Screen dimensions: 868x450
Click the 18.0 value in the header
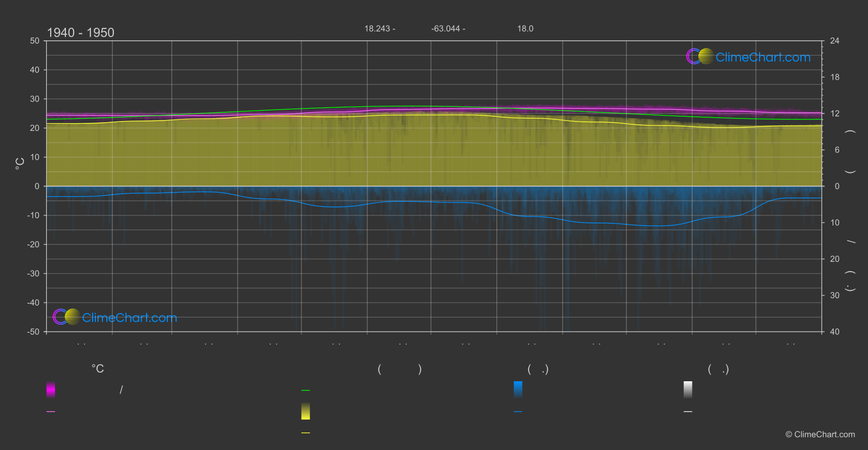click(x=525, y=29)
